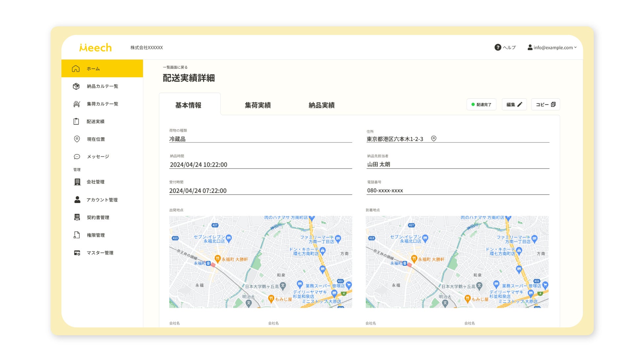Viewport: 644px width, 362px height.
Task: Click the 配送実績 clipboard icon
Action: pyautogui.click(x=76, y=121)
